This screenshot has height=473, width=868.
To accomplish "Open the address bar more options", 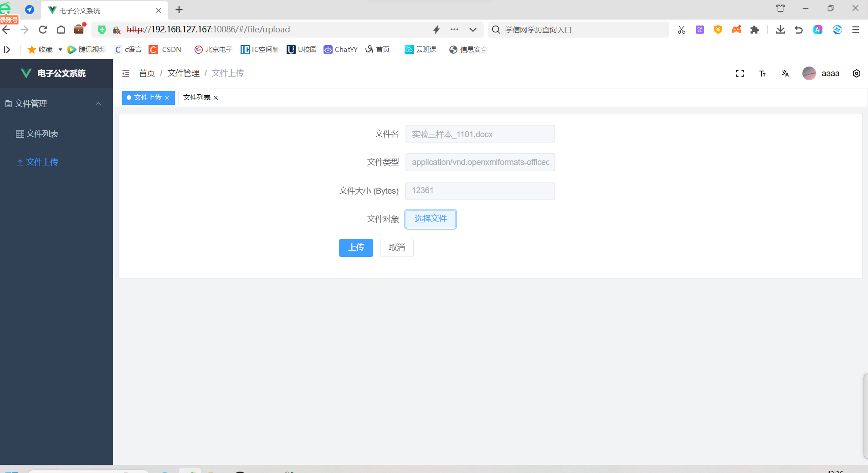I will (x=454, y=30).
